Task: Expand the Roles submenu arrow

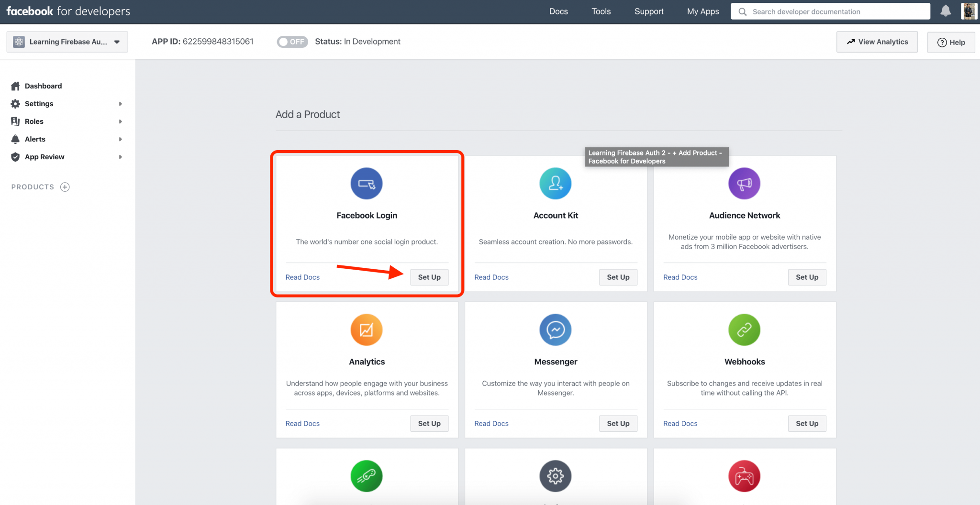Action: [x=121, y=121]
